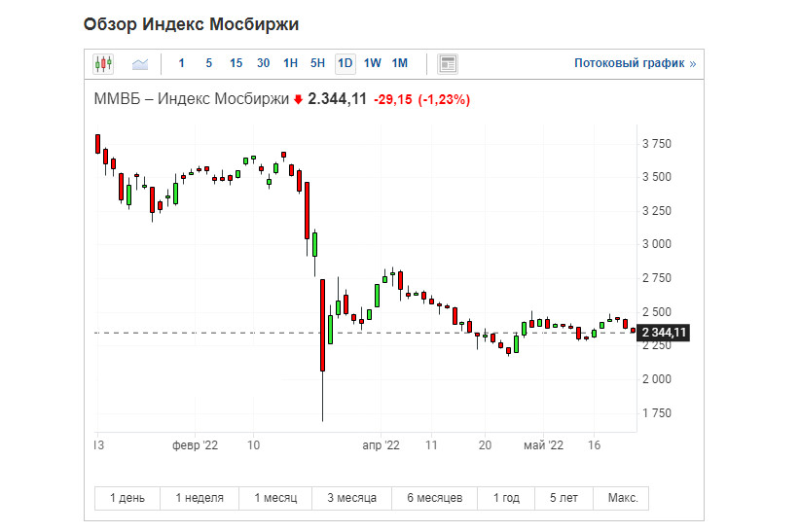The width and height of the screenshot is (800, 532).
Task: Switch to area chart type icon
Action: 140,64
